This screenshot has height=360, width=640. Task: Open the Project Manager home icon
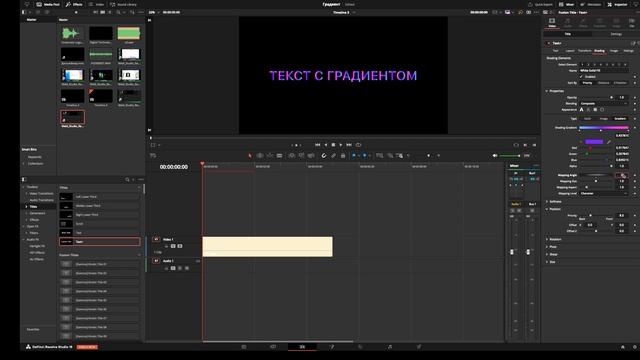point(623,347)
